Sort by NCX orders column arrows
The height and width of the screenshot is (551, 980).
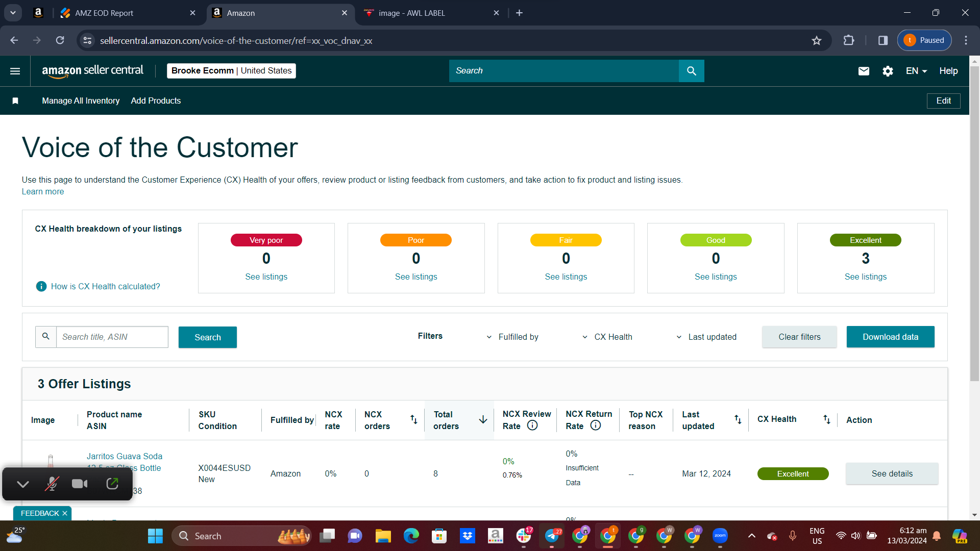[414, 419]
